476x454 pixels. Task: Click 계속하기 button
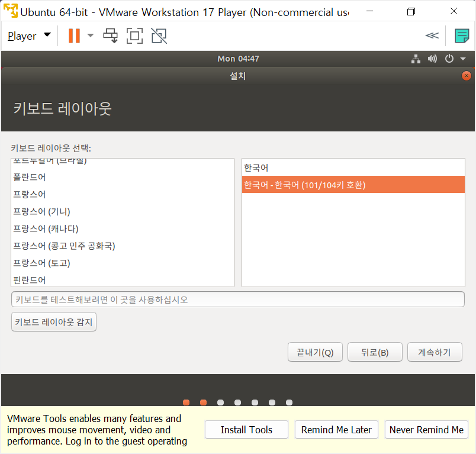(435, 352)
